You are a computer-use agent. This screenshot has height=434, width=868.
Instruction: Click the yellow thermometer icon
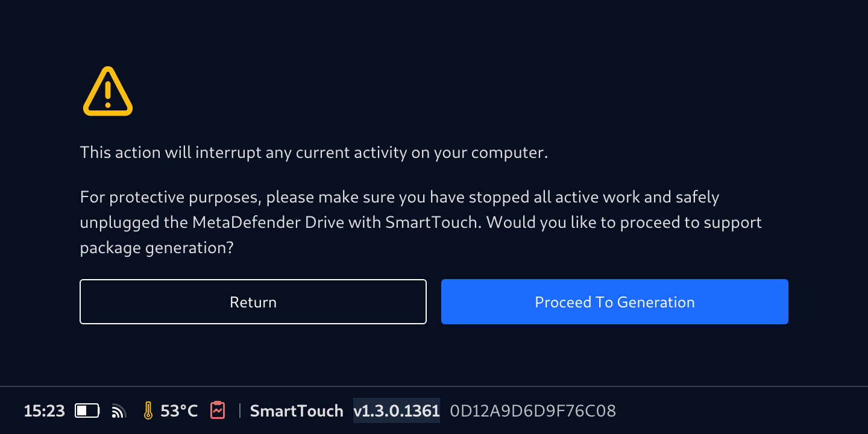(148, 411)
